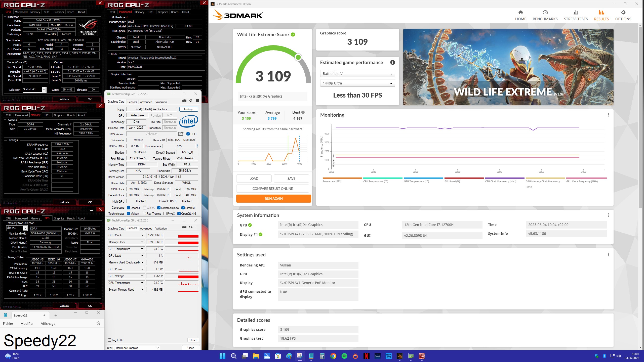Expand GPU Load sensor dropdown
Image resolution: width=644 pixels, height=362 pixels.
(x=142, y=256)
